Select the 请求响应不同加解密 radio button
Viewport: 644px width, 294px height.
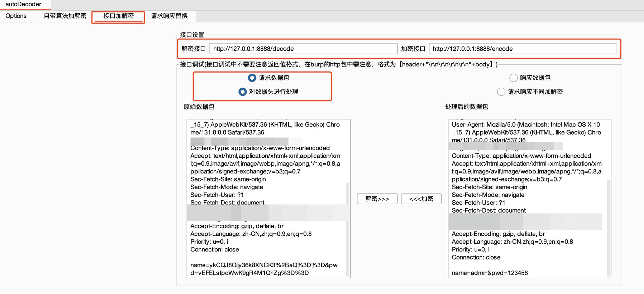(x=501, y=92)
